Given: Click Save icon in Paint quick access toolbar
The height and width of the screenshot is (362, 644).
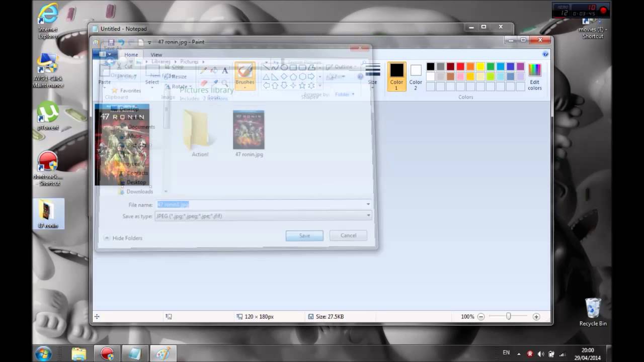Looking at the screenshot, I should pyautogui.click(x=111, y=42).
